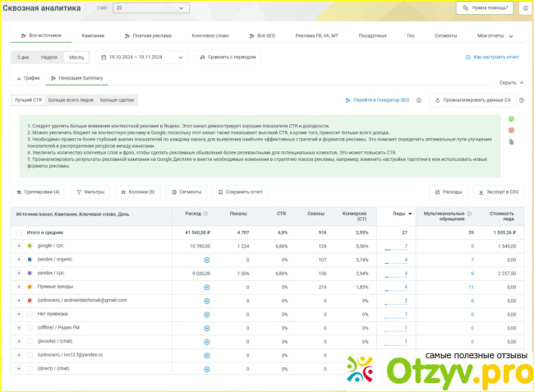Screen dimensions: 534x392
Task: Click the plus icon in Прямые заходы Расход
Action: [206, 287]
